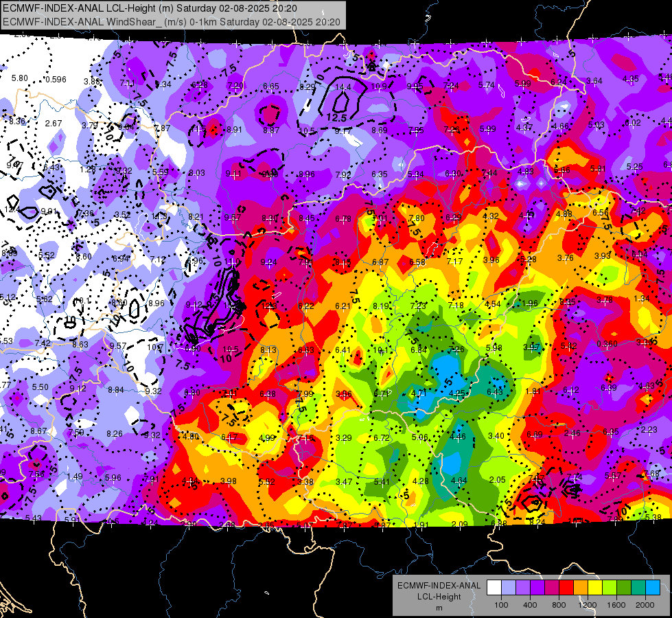Image resolution: width=672 pixels, height=618 pixels.
Task: Click the grid value '8.21'
Action: [196, 216]
